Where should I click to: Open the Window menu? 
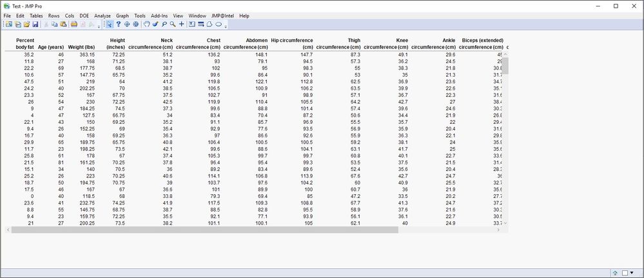coord(197,15)
